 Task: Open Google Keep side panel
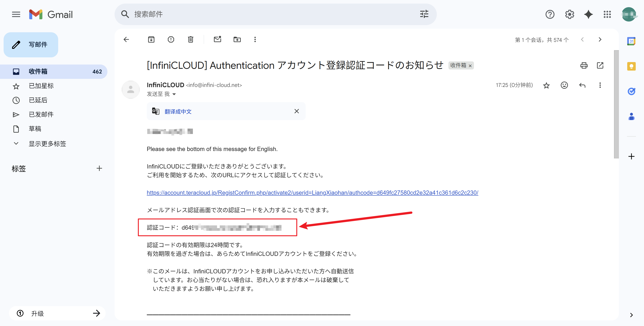click(631, 66)
